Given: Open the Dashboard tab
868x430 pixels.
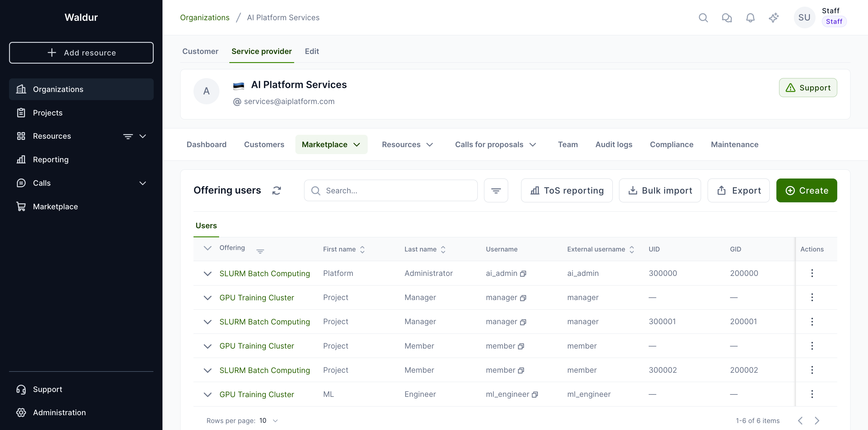Looking at the screenshot, I should [x=206, y=145].
